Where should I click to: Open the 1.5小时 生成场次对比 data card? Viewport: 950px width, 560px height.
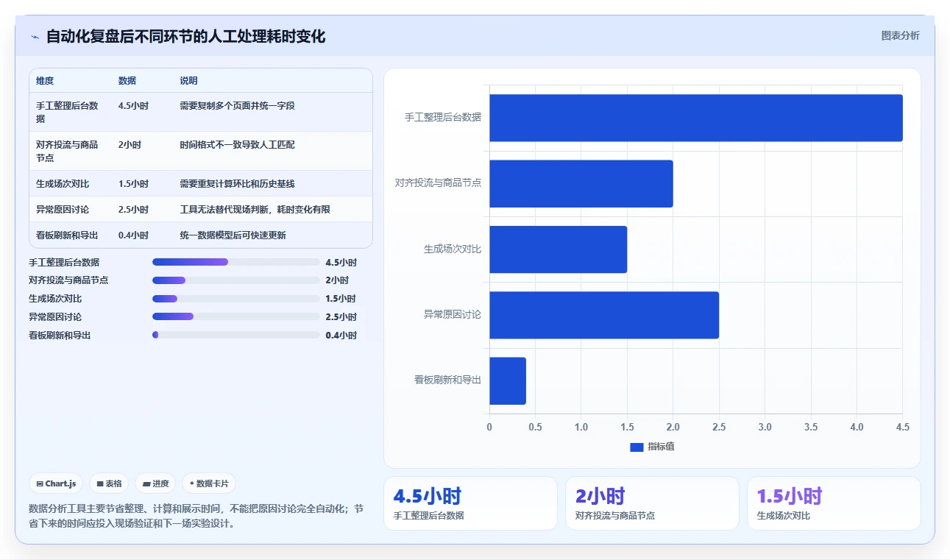click(x=834, y=503)
